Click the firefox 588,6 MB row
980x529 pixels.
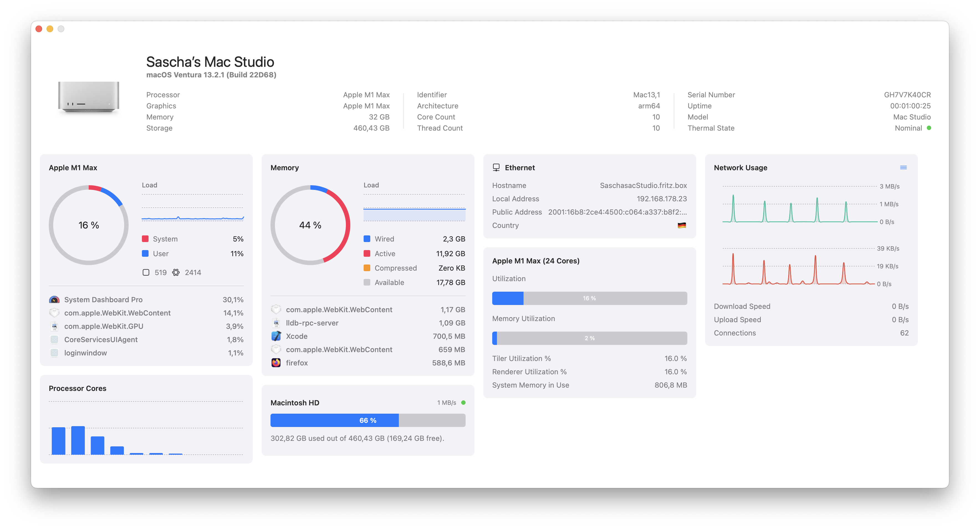368,363
